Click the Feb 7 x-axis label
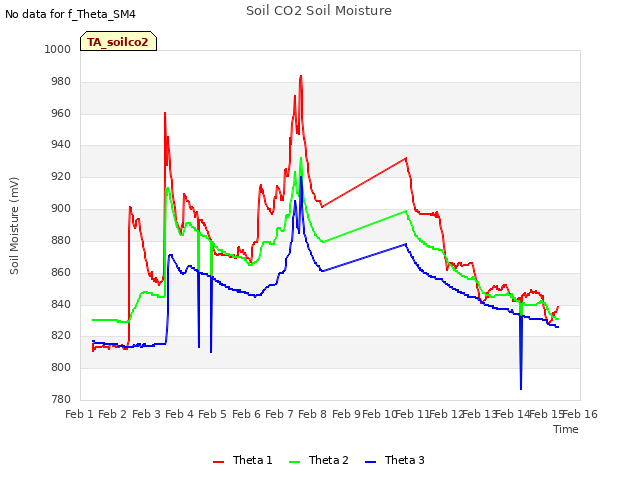Image resolution: width=640 pixels, height=480 pixels. pyautogui.click(x=279, y=414)
